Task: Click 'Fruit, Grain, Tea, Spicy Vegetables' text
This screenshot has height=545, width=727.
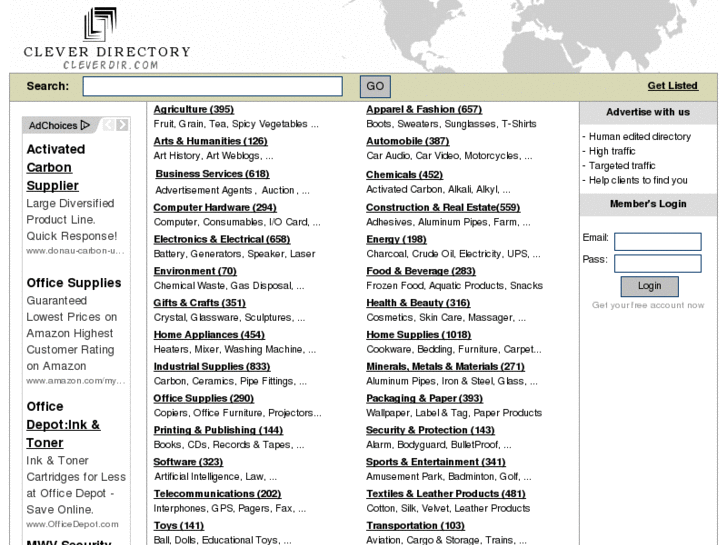Action: (230, 124)
